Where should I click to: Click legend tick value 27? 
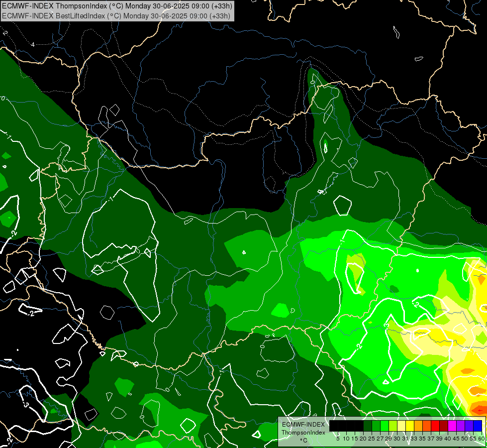(x=380, y=439)
